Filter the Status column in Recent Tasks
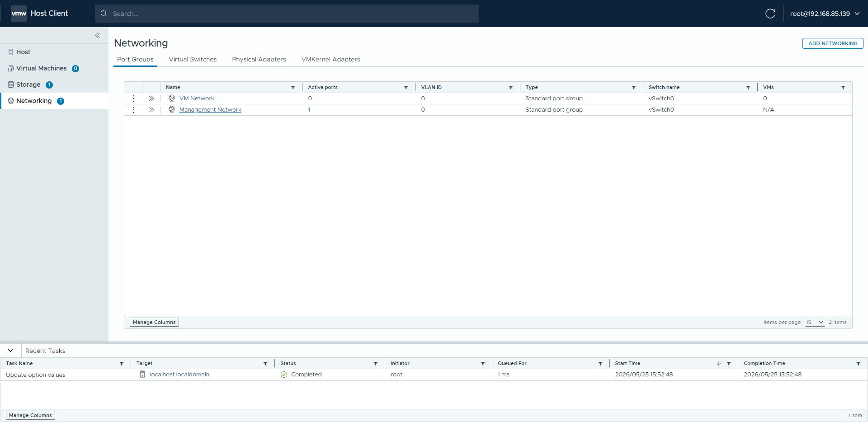 point(376,364)
